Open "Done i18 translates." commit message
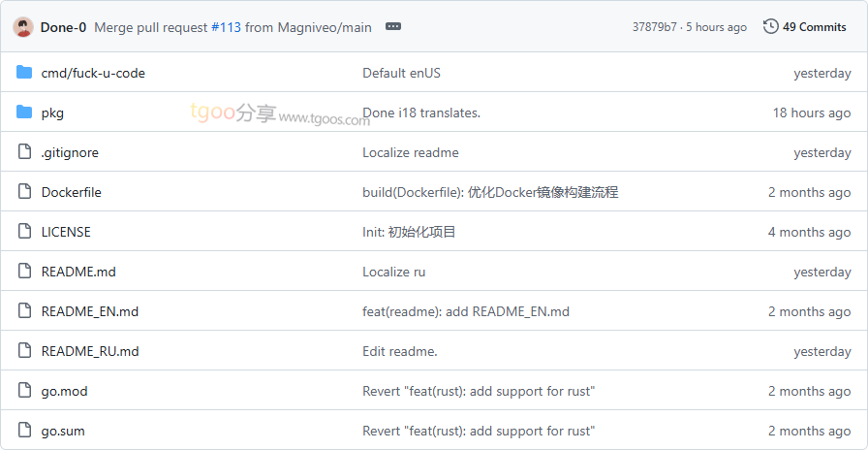The height and width of the screenshot is (450, 868). click(421, 112)
